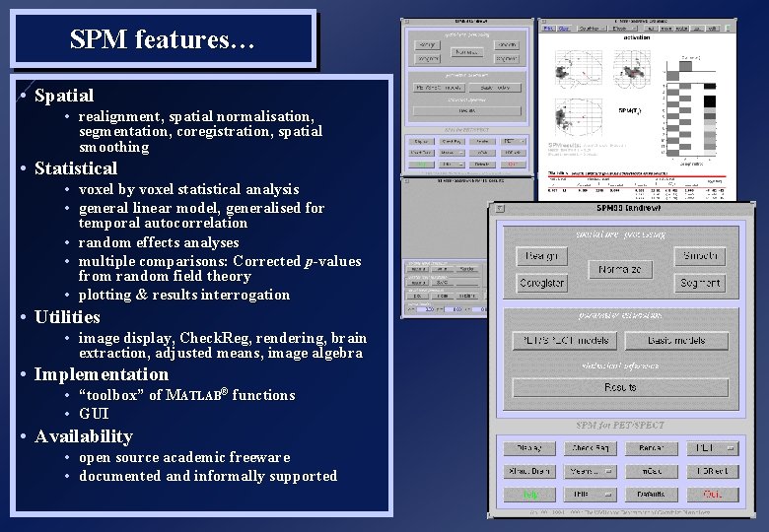Screen dimensions: 769x532
Task: Expand the Utils dropdown in the front SPM99 window
Action: (x=590, y=495)
